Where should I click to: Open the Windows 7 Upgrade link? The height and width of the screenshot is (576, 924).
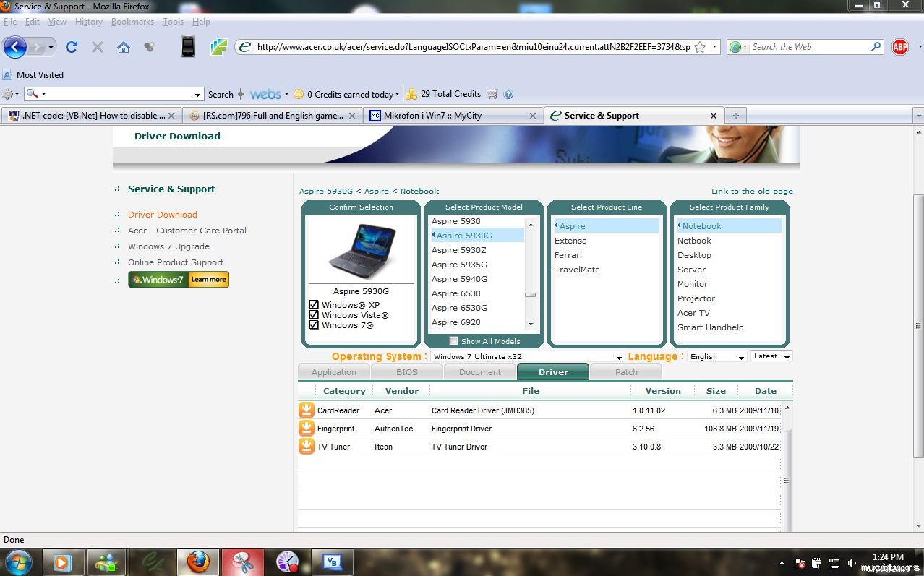[168, 246]
